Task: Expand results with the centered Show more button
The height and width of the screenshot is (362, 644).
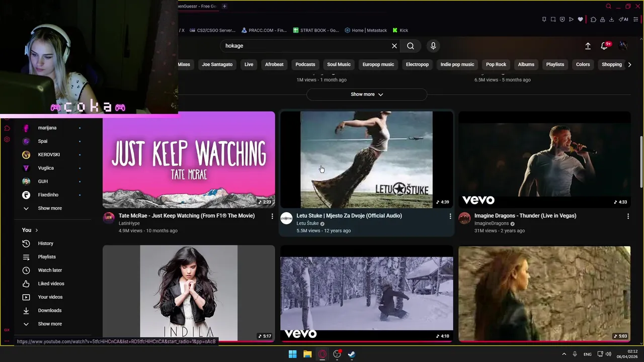Action: coord(367,95)
